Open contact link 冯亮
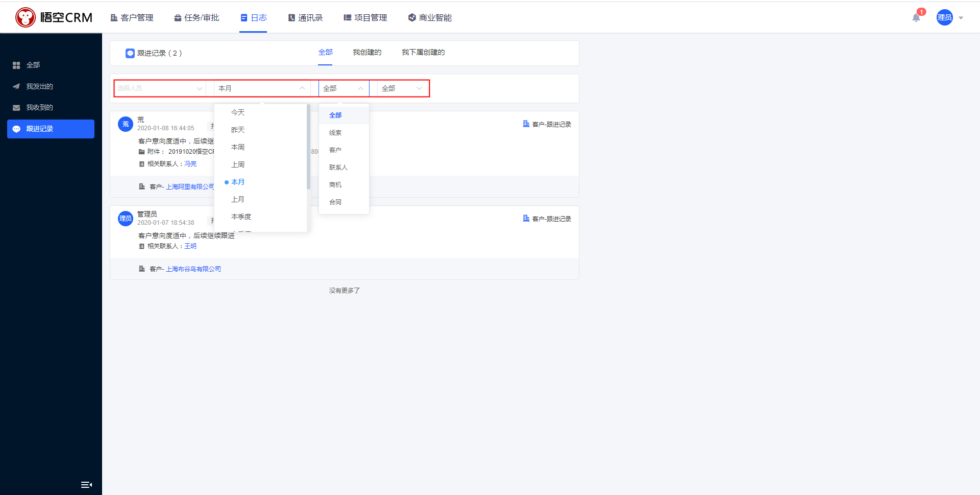 pyautogui.click(x=190, y=164)
